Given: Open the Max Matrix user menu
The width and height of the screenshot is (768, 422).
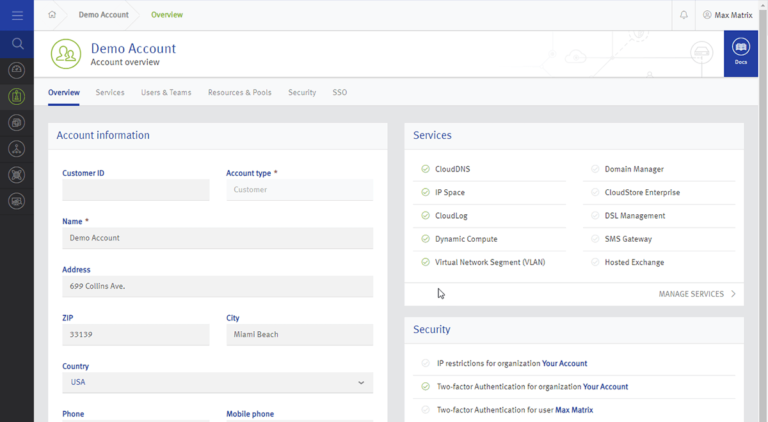Looking at the screenshot, I should coord(727,15).
